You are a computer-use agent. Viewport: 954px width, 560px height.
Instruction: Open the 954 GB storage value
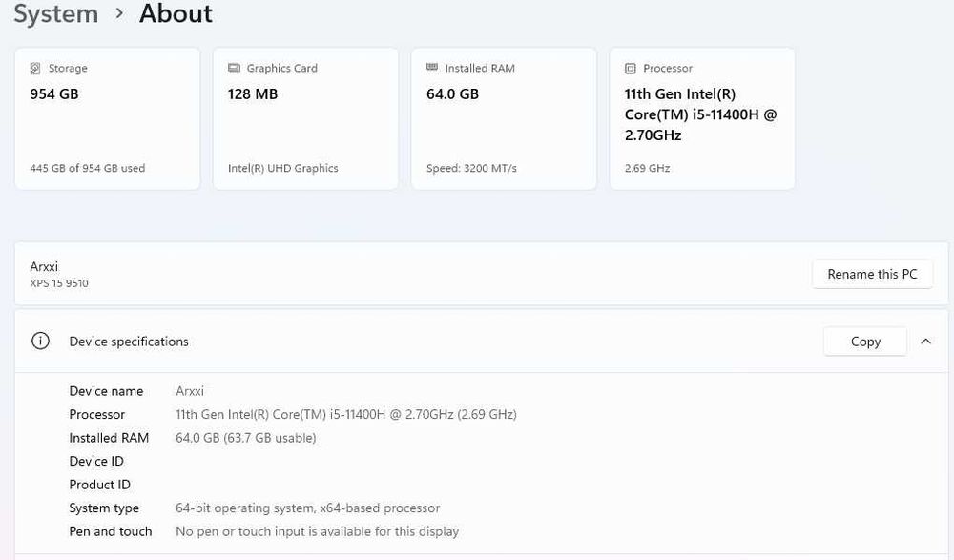point(54,94)
